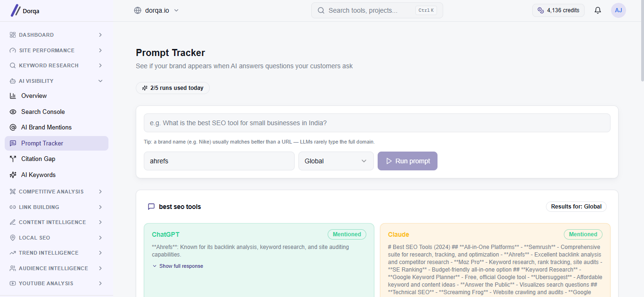Image resolution: width=644 pixels, height=297 pixels.
Task: Open the dorqa.io project dropdown
Action: click(157, 10)
